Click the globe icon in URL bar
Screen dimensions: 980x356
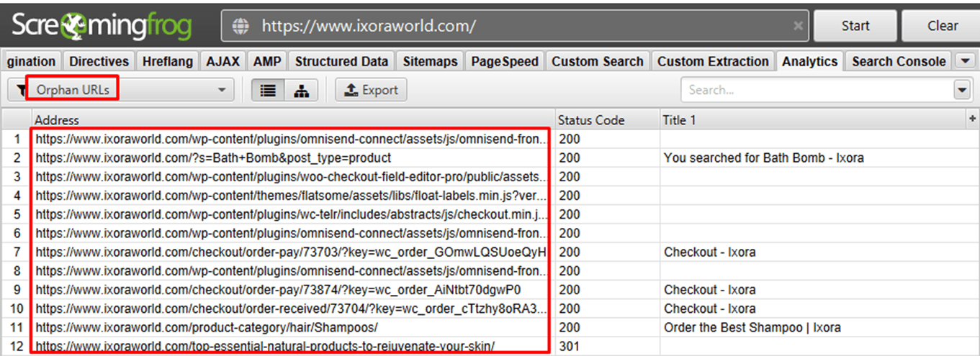[240, 26]
